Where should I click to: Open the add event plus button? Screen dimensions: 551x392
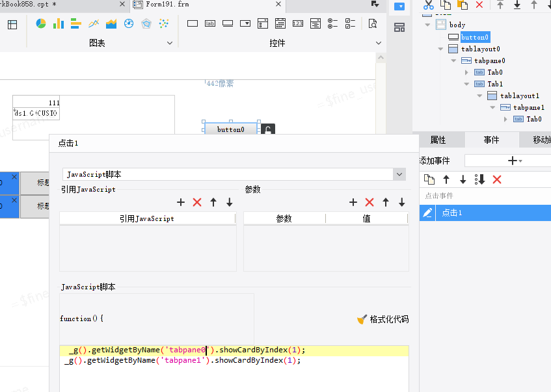pos(515,161)
